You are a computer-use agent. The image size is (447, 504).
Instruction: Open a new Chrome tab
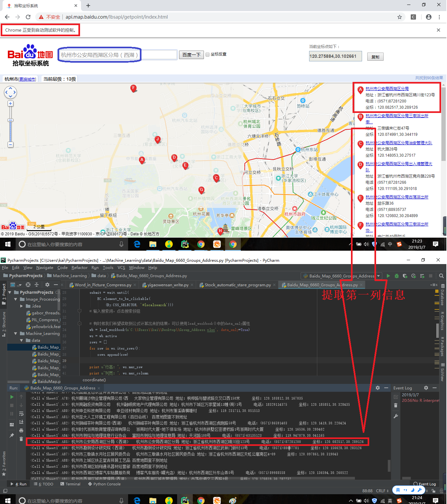[x=88, y=6]
